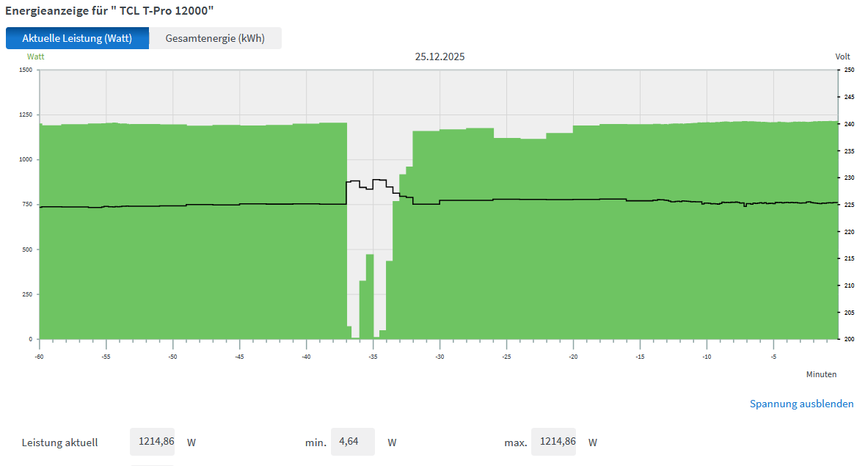Viewport: 868px width, 466px height.
Task: Click the -5 minute axis tick label
Action: tap(773, 357)
